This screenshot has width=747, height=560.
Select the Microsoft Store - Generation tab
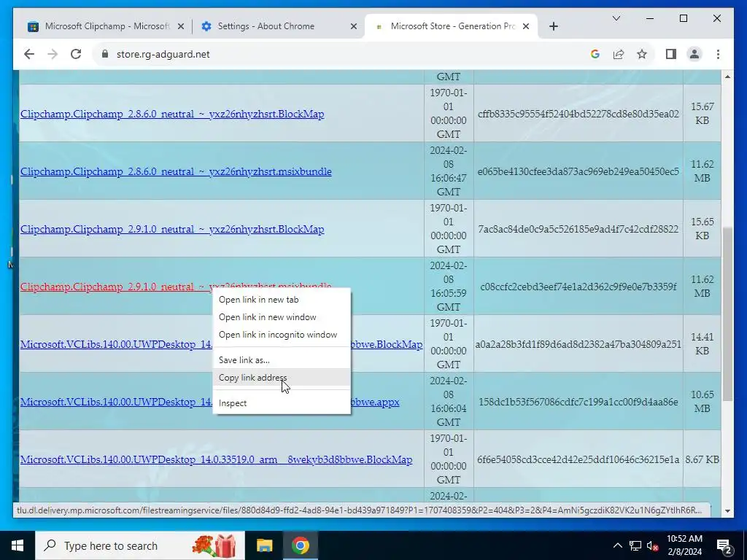452,27
